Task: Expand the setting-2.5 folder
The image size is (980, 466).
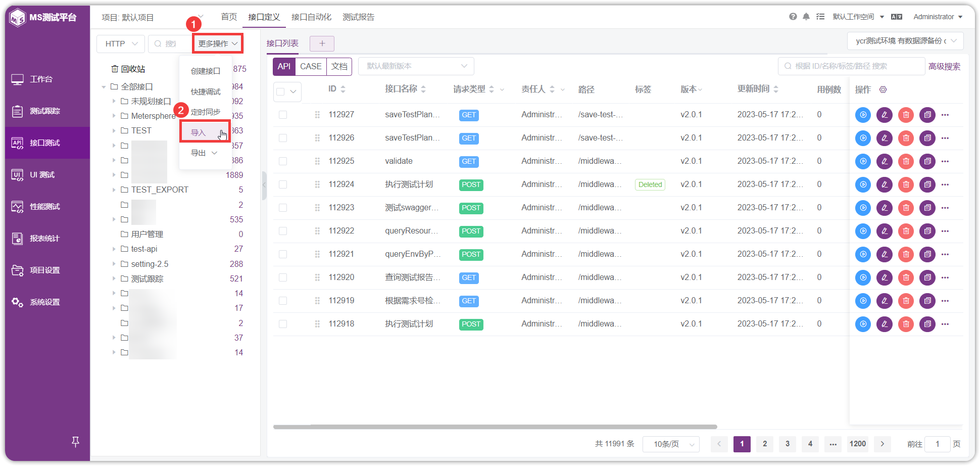Action: [x=114, y=264]
